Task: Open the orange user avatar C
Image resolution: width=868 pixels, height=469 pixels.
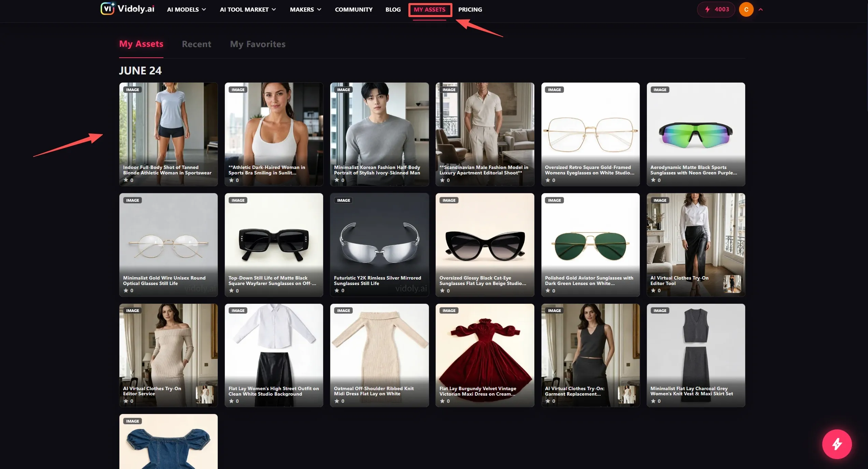Action: pos(746,9)
